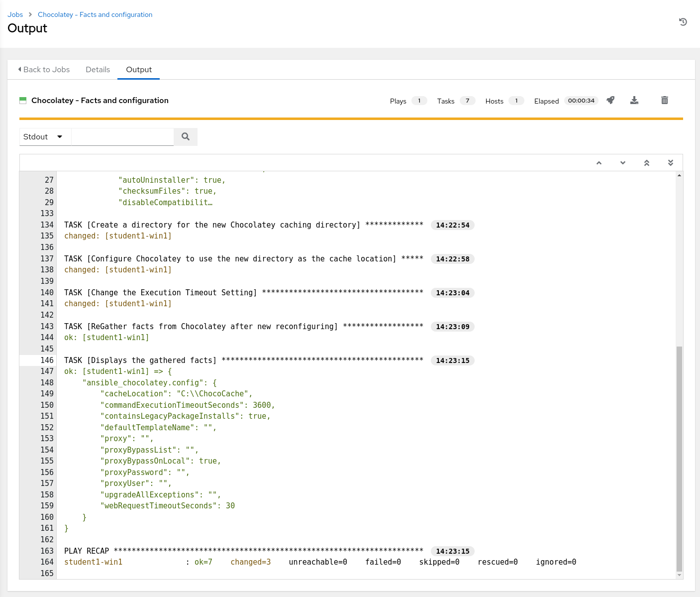Click the checksumFiles true line
700x597 pixels.
click(167, 191)
